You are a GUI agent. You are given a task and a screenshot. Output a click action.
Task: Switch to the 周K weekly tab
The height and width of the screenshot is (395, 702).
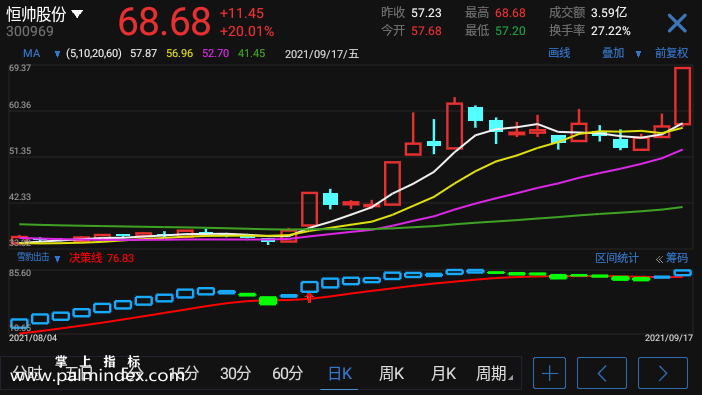pyautogui.click(x=391, y=373)
